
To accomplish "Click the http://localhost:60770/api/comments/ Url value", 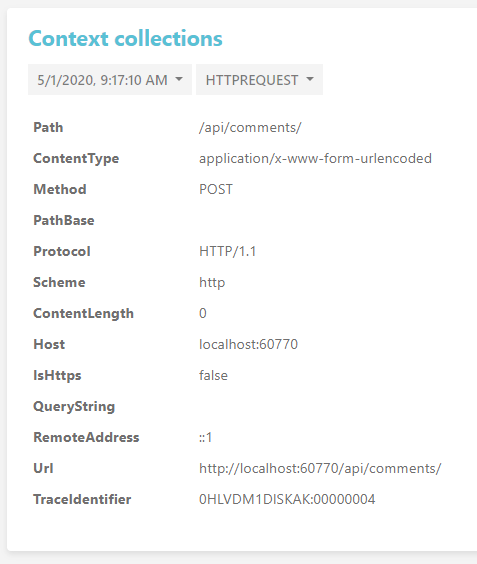I will click(320, 468).
